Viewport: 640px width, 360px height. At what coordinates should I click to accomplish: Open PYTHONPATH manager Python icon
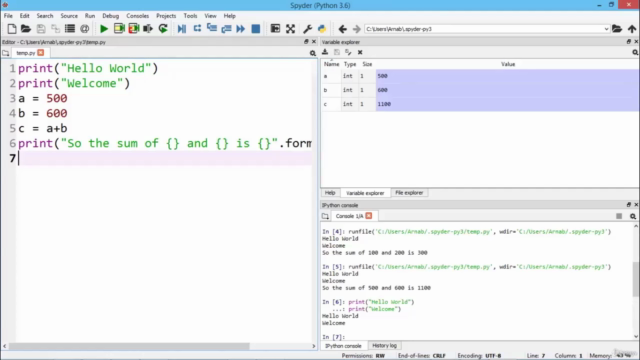click(x=322, y=29)
